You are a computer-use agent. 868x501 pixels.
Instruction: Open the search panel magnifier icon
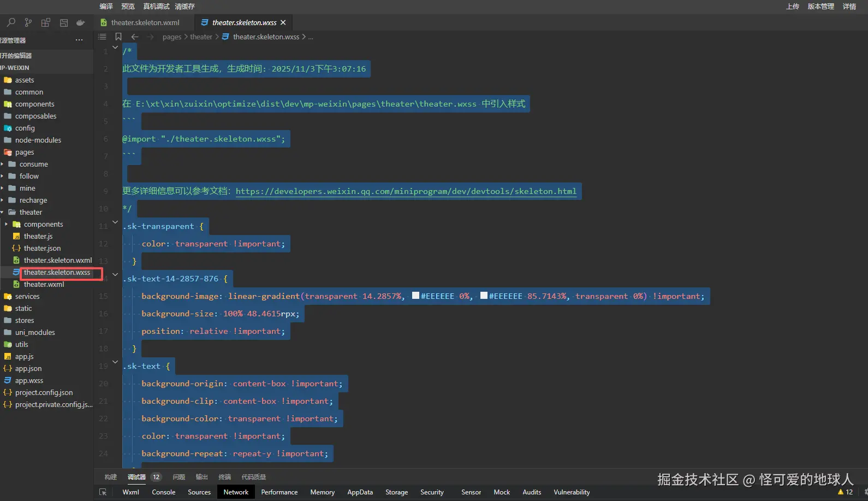[11, 23]
